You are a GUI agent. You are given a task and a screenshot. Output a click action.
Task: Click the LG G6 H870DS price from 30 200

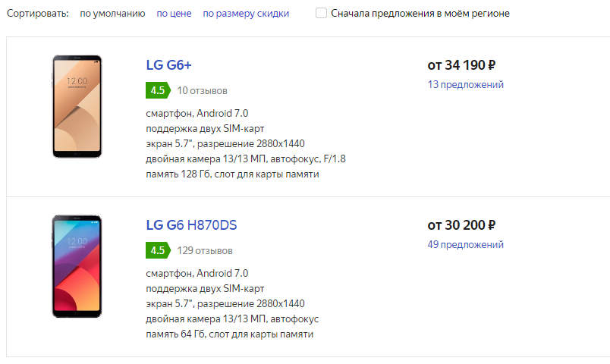[461, 224]
